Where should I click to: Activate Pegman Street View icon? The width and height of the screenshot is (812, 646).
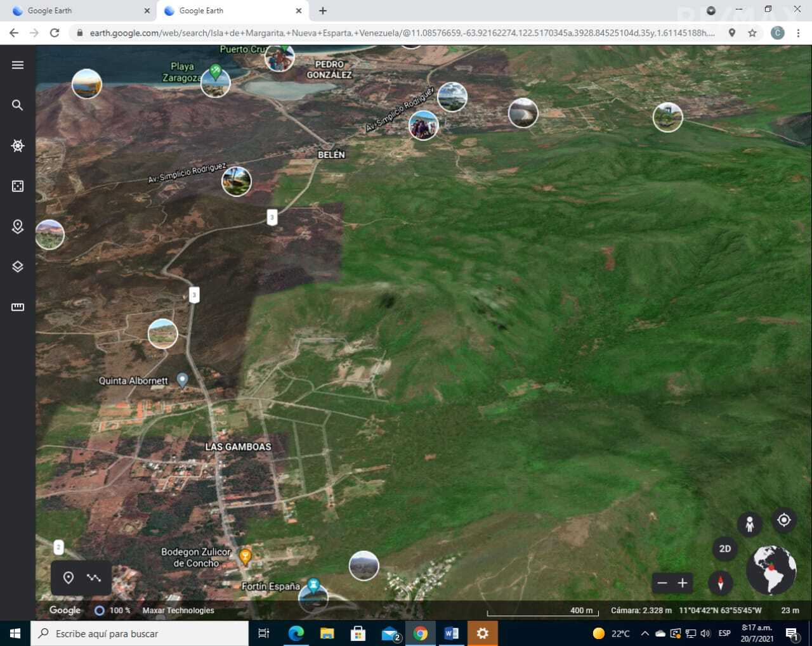[749, 524]
